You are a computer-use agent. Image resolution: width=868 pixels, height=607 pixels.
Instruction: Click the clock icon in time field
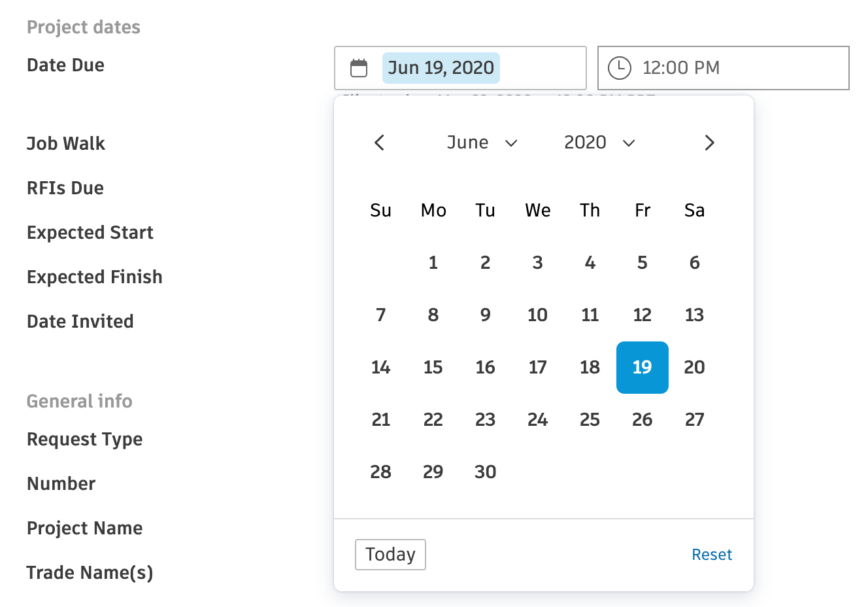click(x=619, y=68)
